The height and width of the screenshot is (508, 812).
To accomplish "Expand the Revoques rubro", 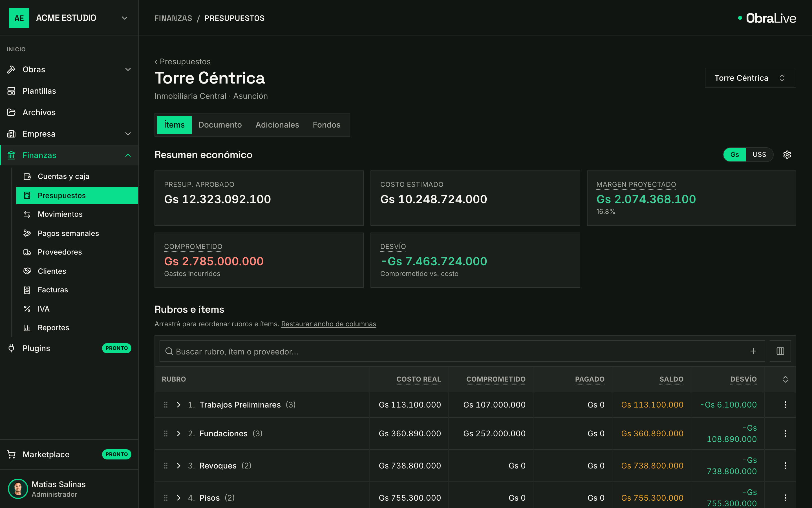I will (x=179, y=466).
